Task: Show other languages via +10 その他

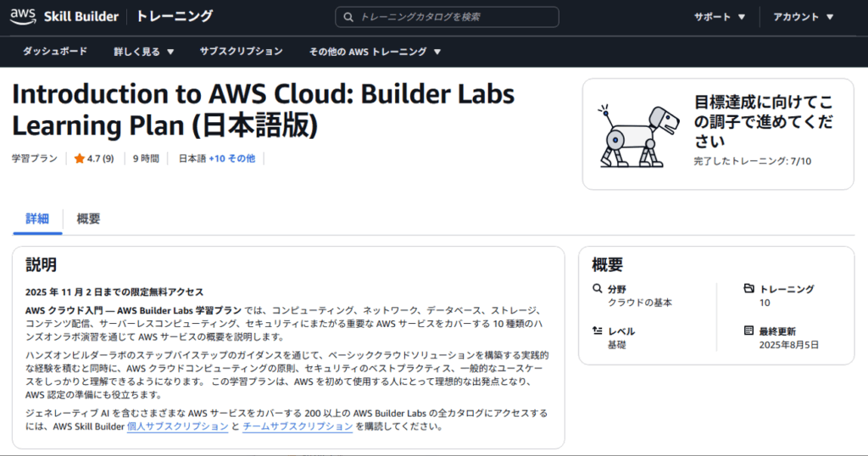Action: pos(231,158)
